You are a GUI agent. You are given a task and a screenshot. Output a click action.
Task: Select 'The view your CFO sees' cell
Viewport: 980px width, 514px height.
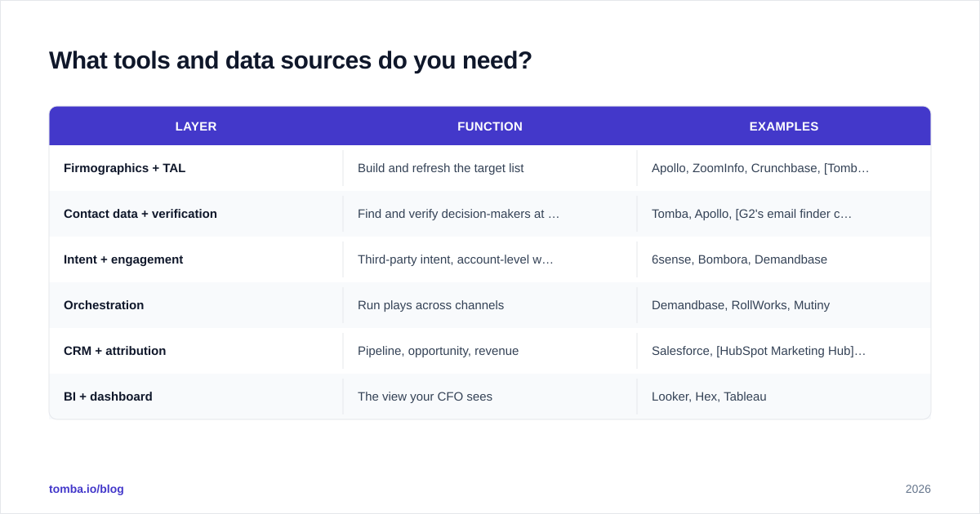490,397
